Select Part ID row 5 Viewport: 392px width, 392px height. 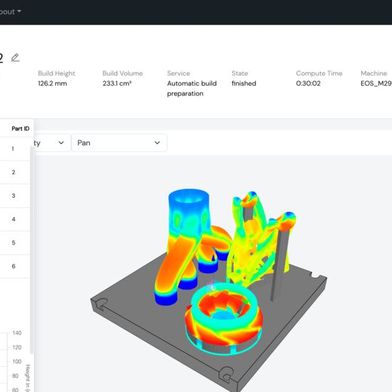[15, 243]
